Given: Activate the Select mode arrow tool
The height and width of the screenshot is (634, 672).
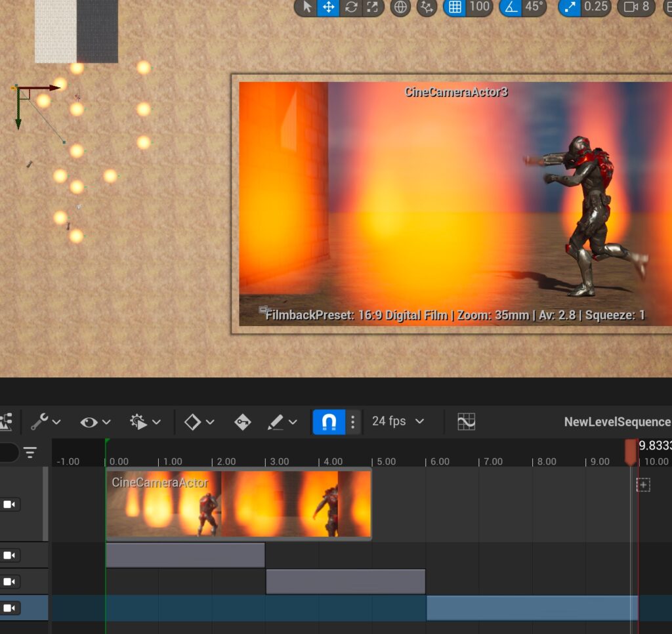Looking at the screenshot, I should click(x=306, y=7).
